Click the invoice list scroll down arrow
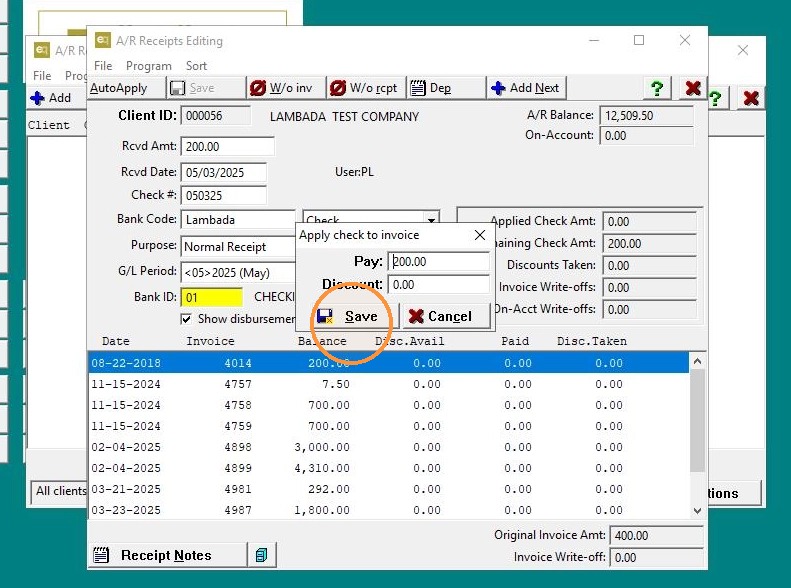The image size is (791, 588). (697, 510)
